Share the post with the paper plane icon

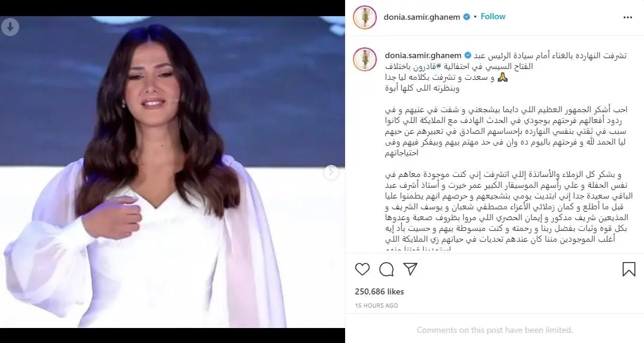coord(410,269)
